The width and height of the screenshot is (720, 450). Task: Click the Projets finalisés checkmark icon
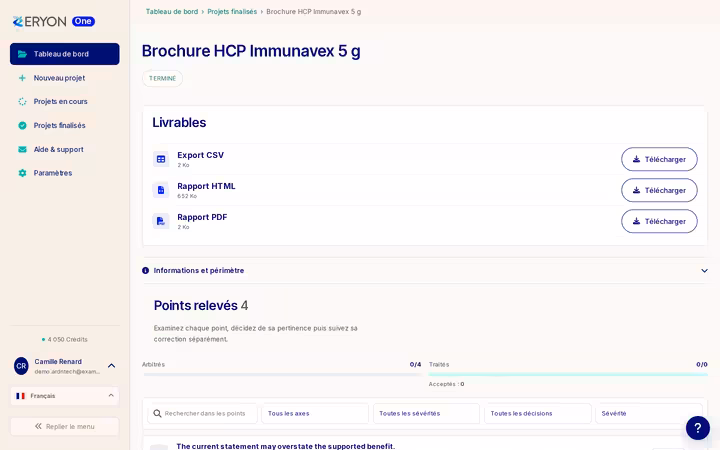pos(22,125)
